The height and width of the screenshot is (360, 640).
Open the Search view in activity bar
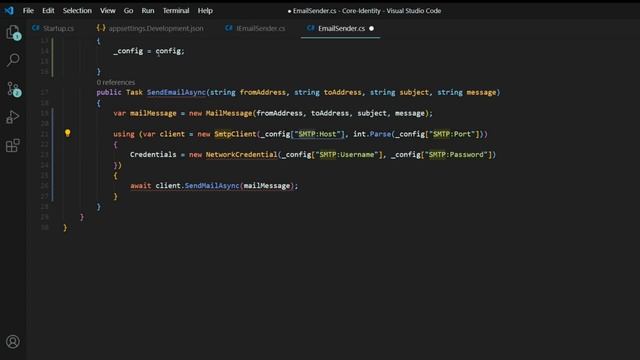(x=13, y=60)
